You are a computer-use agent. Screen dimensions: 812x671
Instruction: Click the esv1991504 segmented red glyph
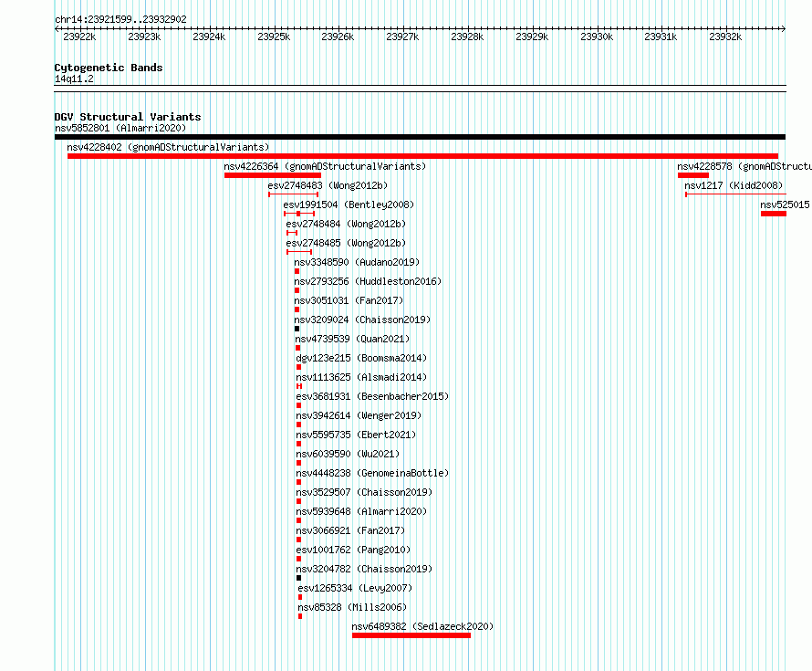click(299, 214)
